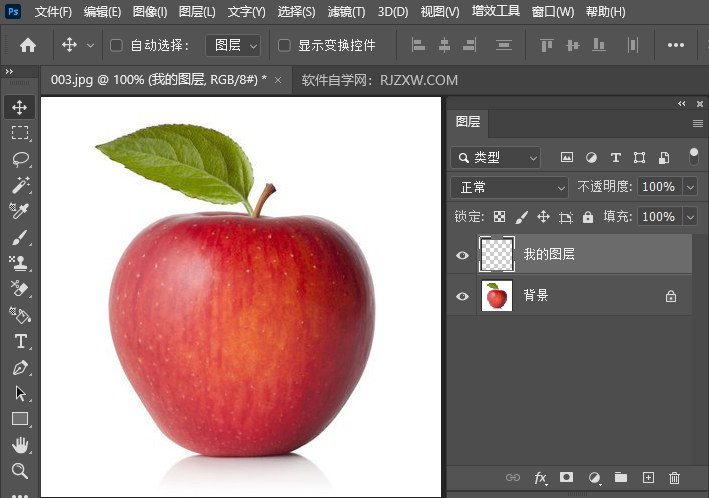Select the Zoom tool
The width and height of the screenshot is (709, 498).
click(20, 471)
